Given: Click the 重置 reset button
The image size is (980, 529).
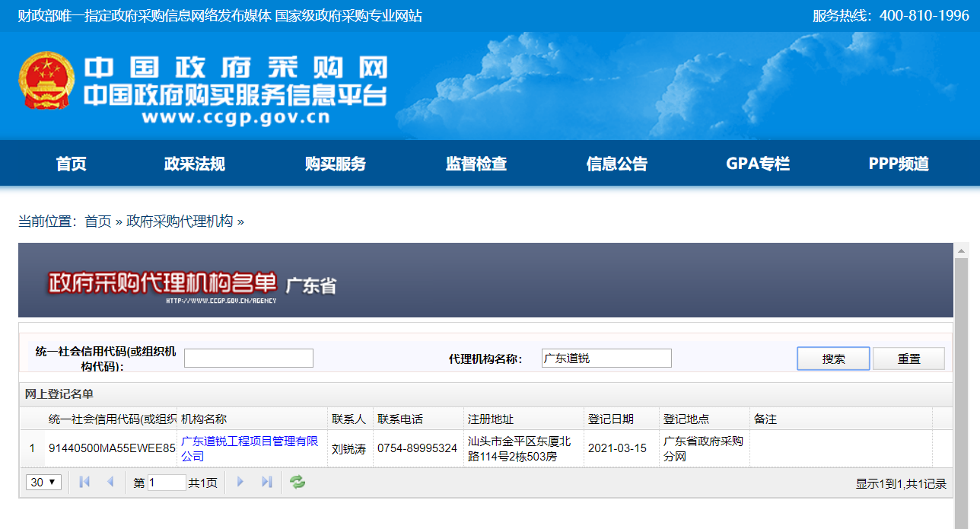Looking at the screenshot, I should pos(908,359).
